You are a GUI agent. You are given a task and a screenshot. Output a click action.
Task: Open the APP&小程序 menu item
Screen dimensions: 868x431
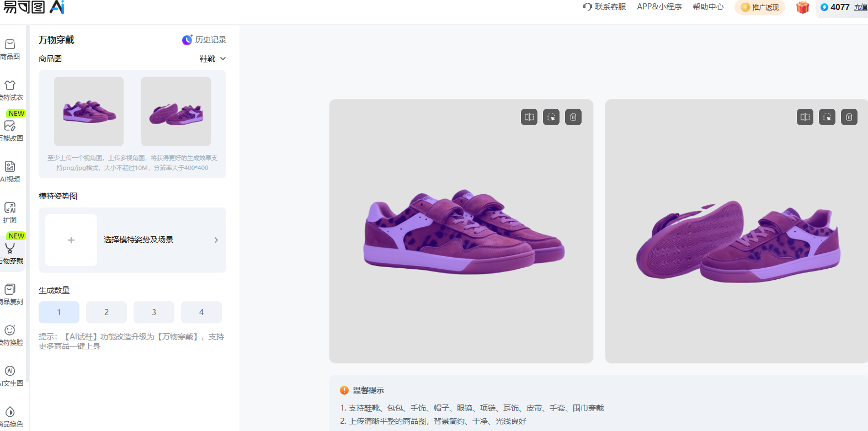(x=659, y=7)
